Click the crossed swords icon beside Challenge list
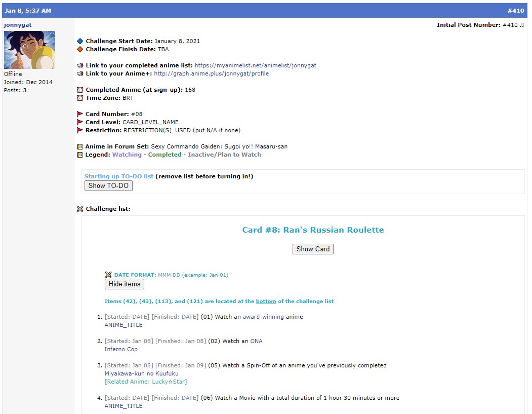This screenshot has width=532, height=414. click(x=80, y=208)
